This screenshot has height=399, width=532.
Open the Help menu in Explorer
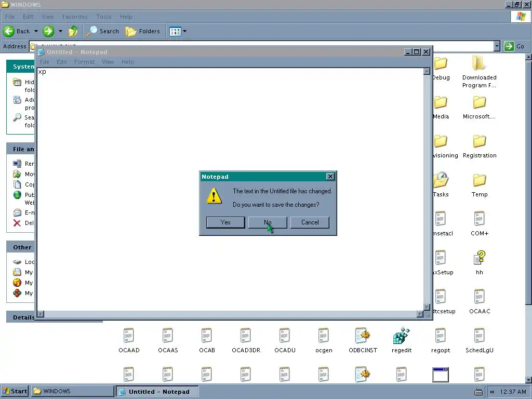[x=126, y=17]
